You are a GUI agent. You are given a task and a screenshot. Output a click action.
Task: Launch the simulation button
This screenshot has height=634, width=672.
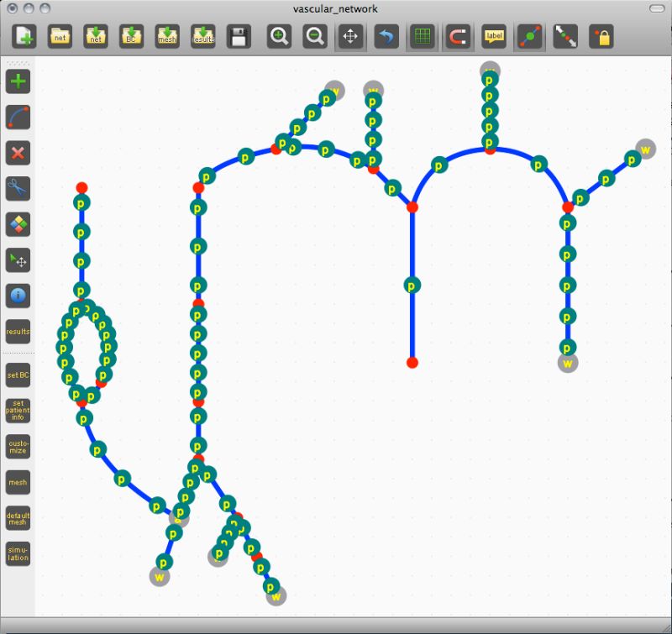[x=18, y=554]
